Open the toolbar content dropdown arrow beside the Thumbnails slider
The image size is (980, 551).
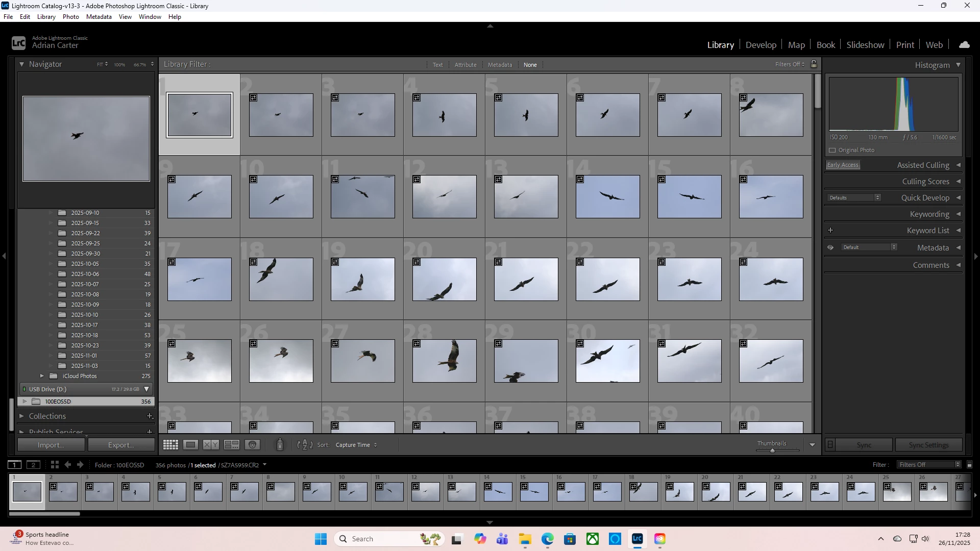coord(812,445)
